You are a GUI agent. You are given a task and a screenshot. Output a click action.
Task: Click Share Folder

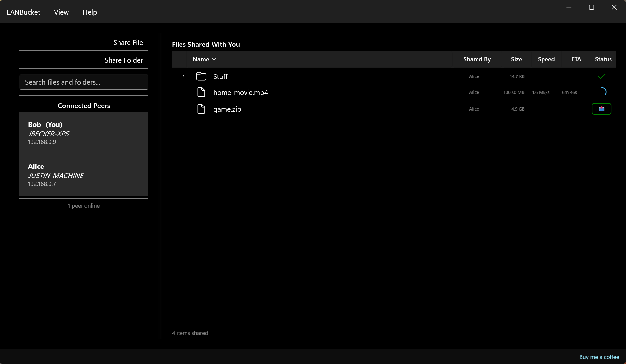123,60
